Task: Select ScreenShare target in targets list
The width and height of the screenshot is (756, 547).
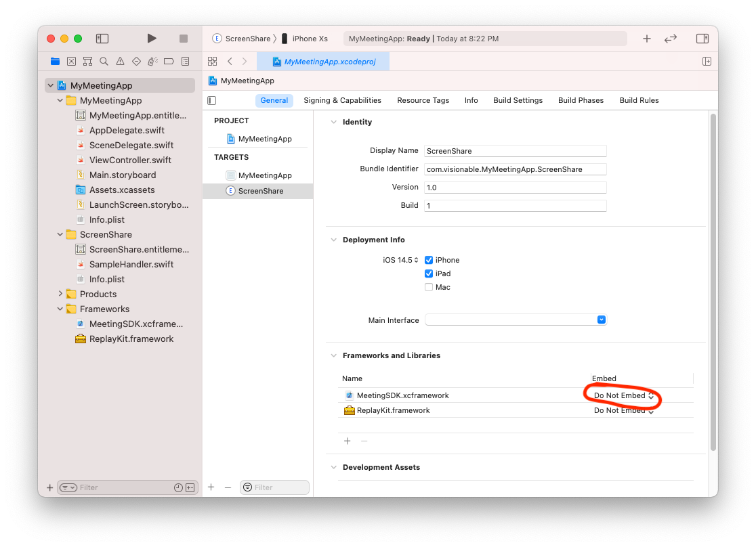Action: tap(258, 191)
